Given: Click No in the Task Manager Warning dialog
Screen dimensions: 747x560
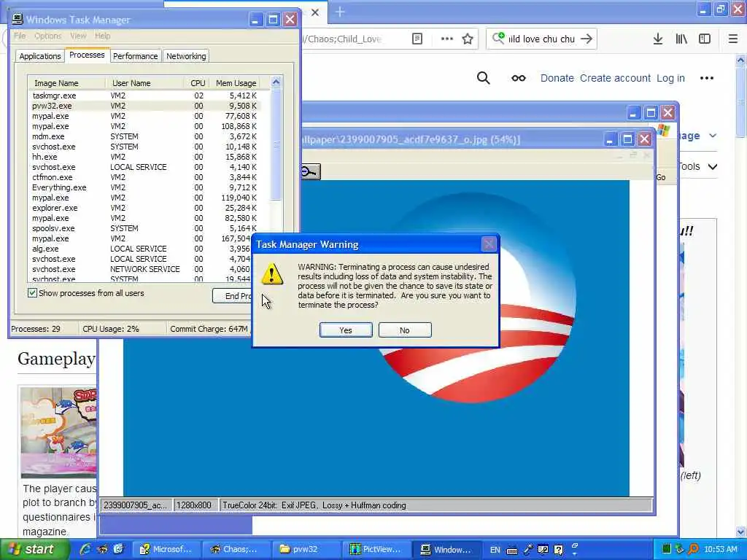Looking at the screenshot, I should point(405,330).
